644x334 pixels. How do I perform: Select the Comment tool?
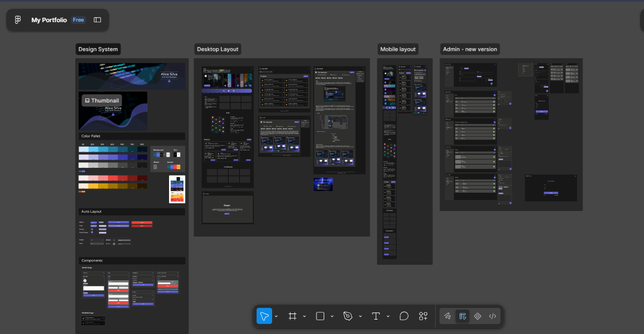tap(404, 316)
